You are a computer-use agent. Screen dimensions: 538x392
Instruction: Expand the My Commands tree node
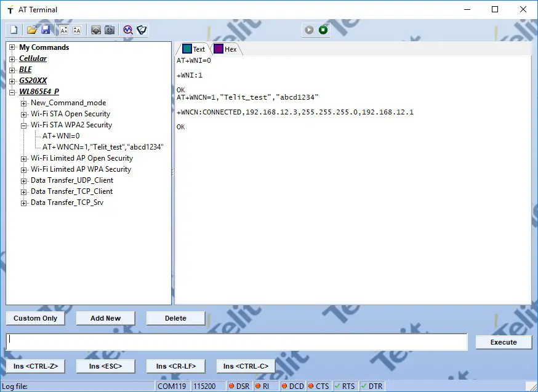pyautogui.click(x=12, y=47)
